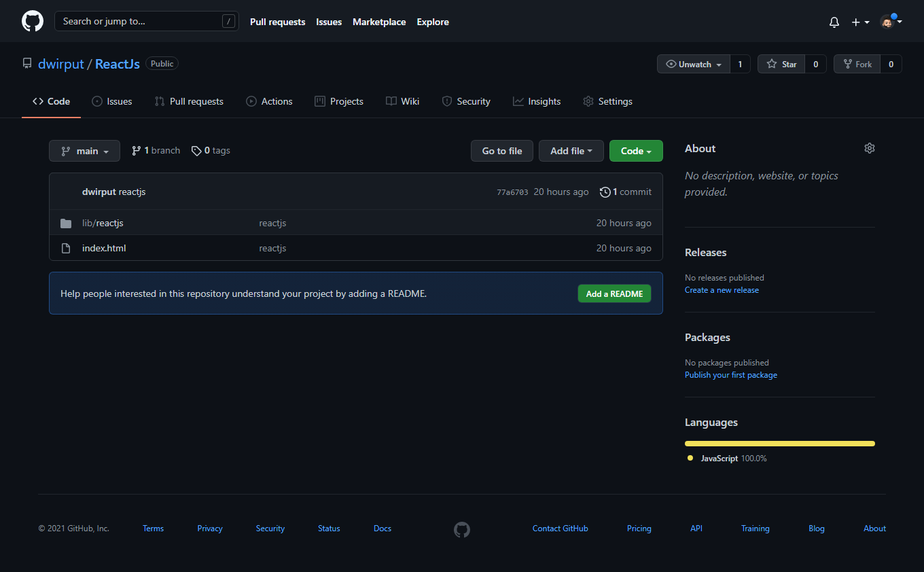Click the yellow JavaScript language bar
This screenshot has height=572, width=924.
pyautogui.click(x=780, y=444)
